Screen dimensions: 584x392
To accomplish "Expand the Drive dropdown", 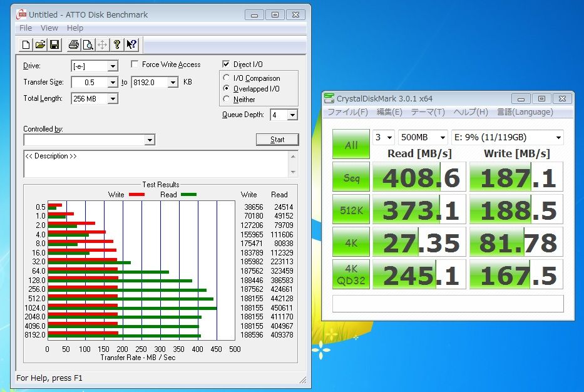I will click(113, 66).
